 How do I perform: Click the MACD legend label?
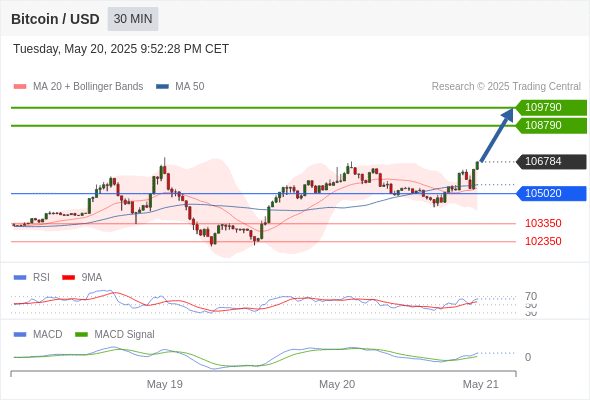48,335
